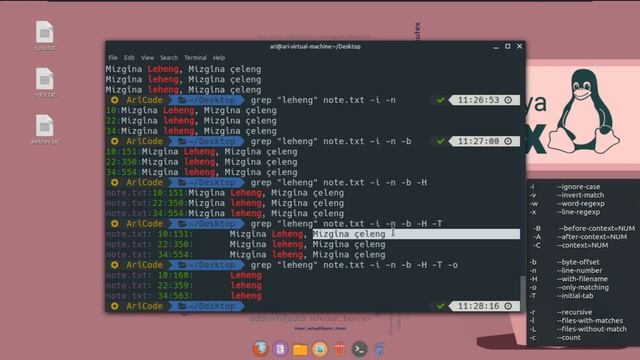Screen dimensions: 640x360
Task: Open the Terminal menu
Action: (196, 58)
